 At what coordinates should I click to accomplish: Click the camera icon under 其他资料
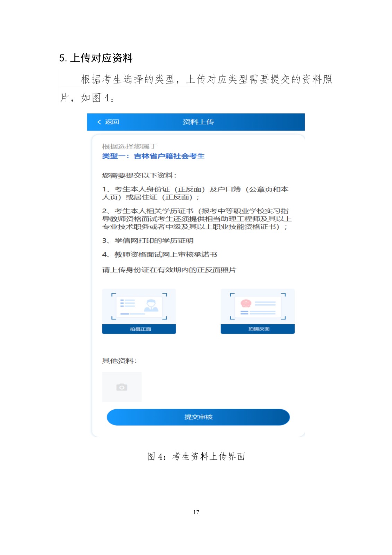(122, 387)
